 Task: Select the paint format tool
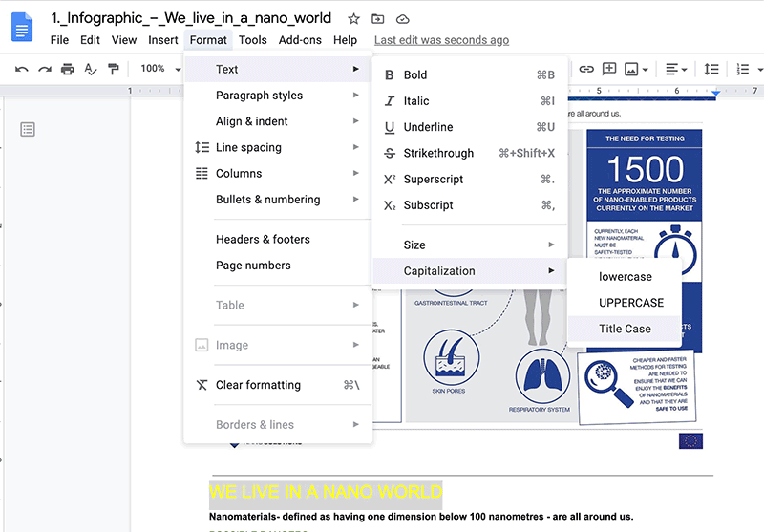(113, 69)
